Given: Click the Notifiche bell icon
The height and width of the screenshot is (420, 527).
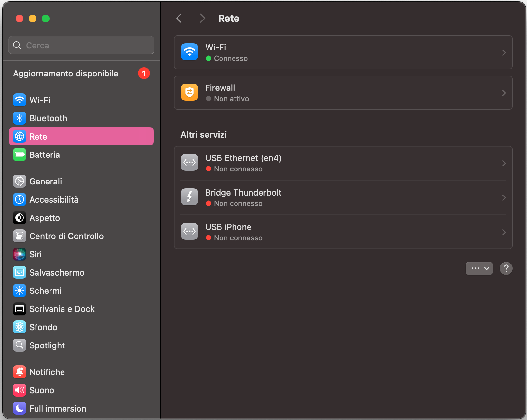Looking at the screenshot, I should pos(20,372).
